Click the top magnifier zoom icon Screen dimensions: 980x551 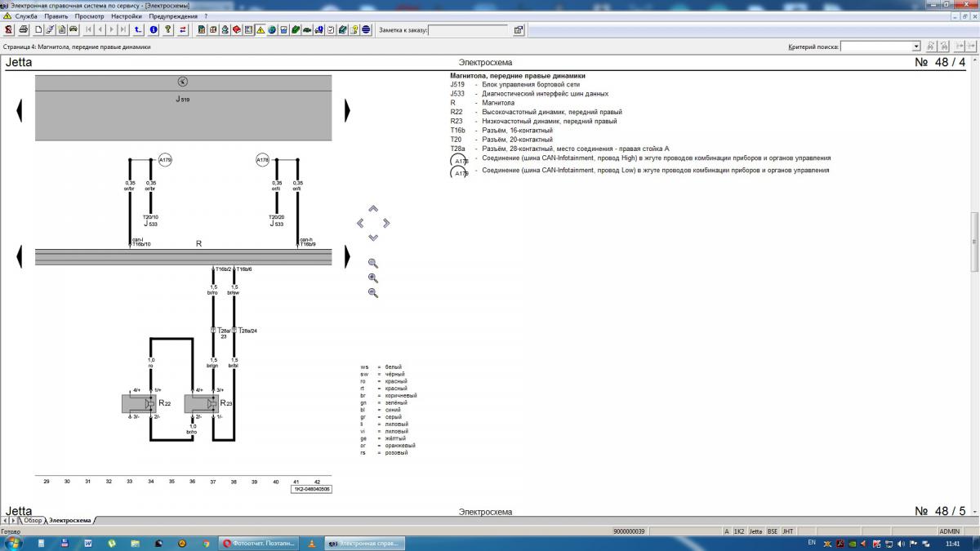pyautogui.click(x=373, y=263)
